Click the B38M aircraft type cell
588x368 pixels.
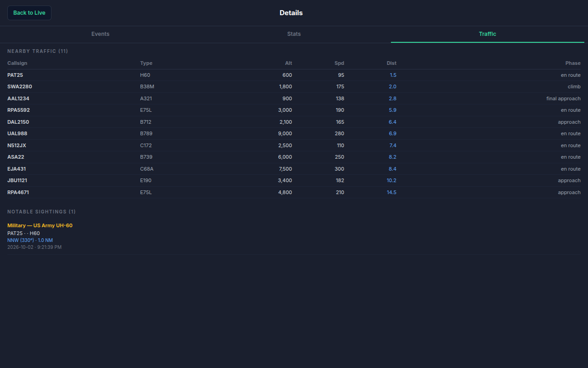(x=147, y=86)
